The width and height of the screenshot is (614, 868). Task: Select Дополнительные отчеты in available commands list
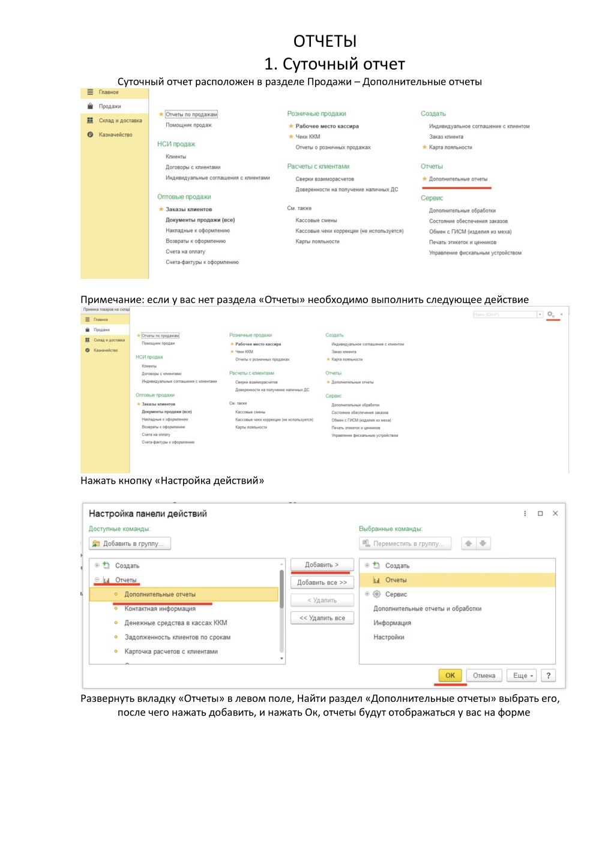pyautogui.click(x=184, y=594)
